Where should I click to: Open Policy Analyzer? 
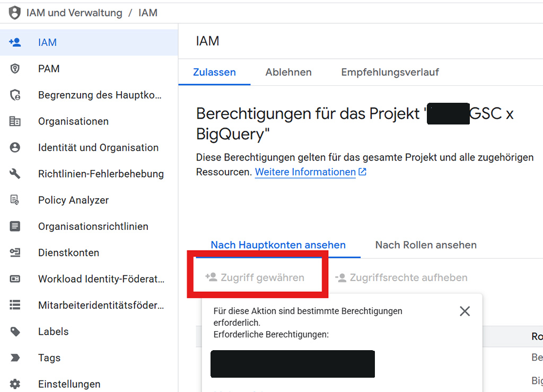(x=89, y=200)
